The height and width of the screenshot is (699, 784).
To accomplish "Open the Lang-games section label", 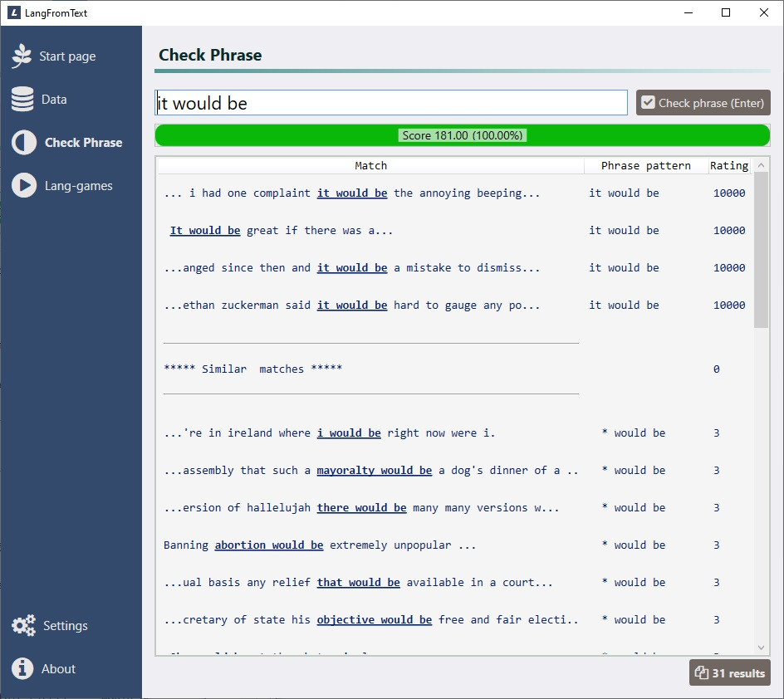I will coord(79,186).
